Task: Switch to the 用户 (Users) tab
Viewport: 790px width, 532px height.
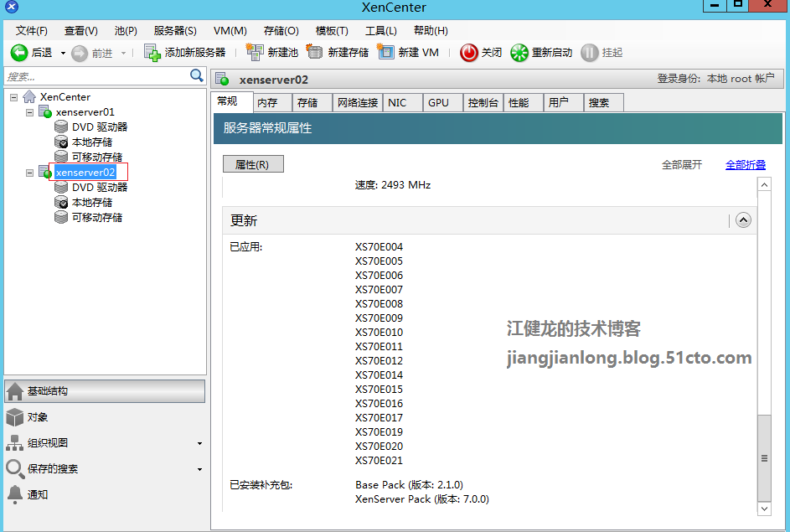Action: tap(564, 103)
